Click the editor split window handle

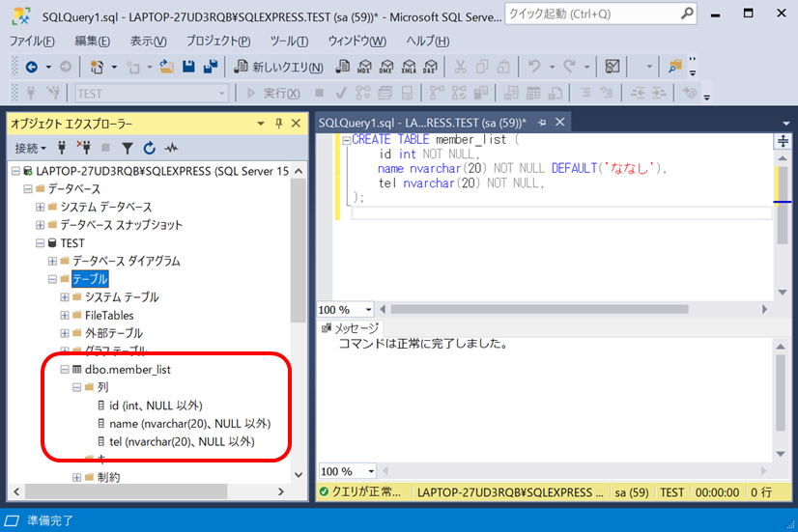(783, 141)
